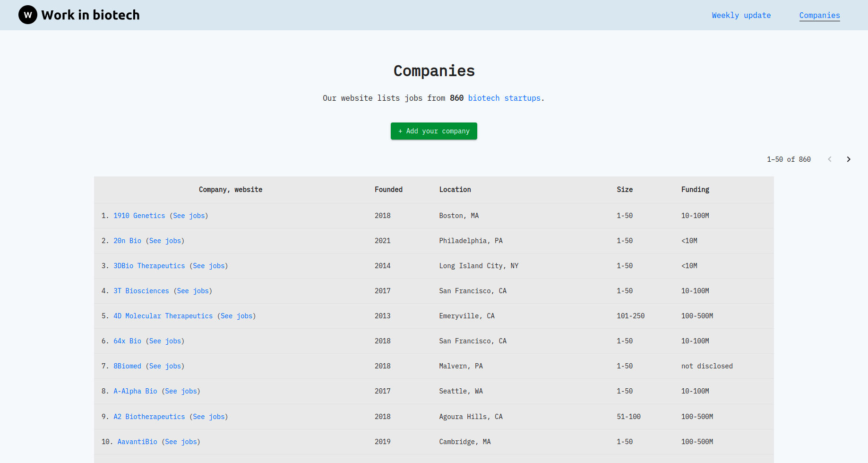Select Philadelphia, PA location cell
The image size is (868, 463).
pos(471,241)
